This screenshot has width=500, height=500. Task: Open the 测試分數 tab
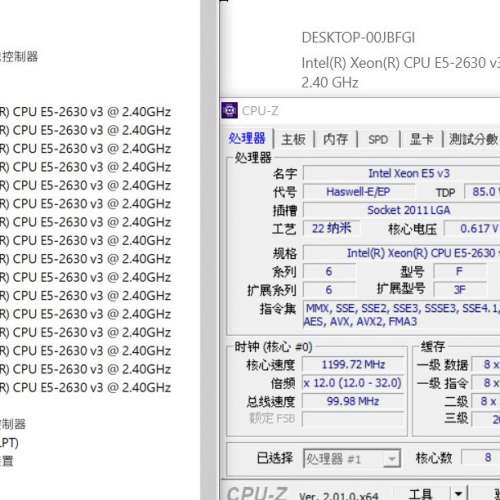click(x=473, y=139)
